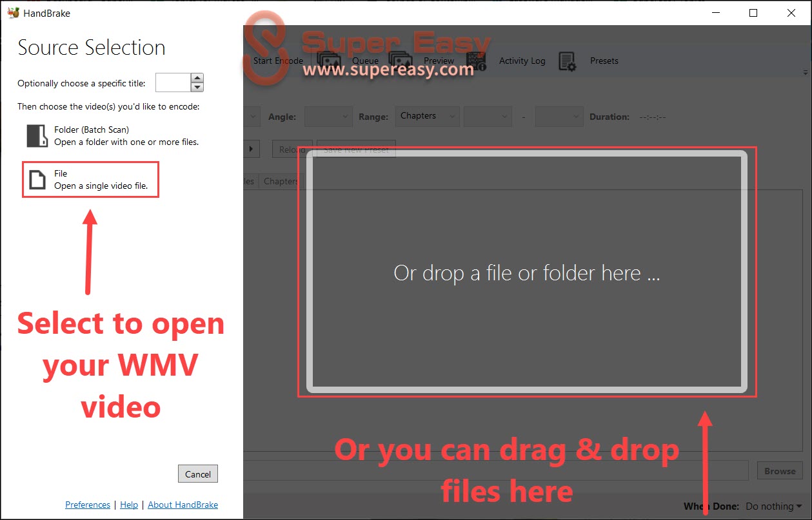Open the Help link
The image size is (812, 520).
coord(129,505)
